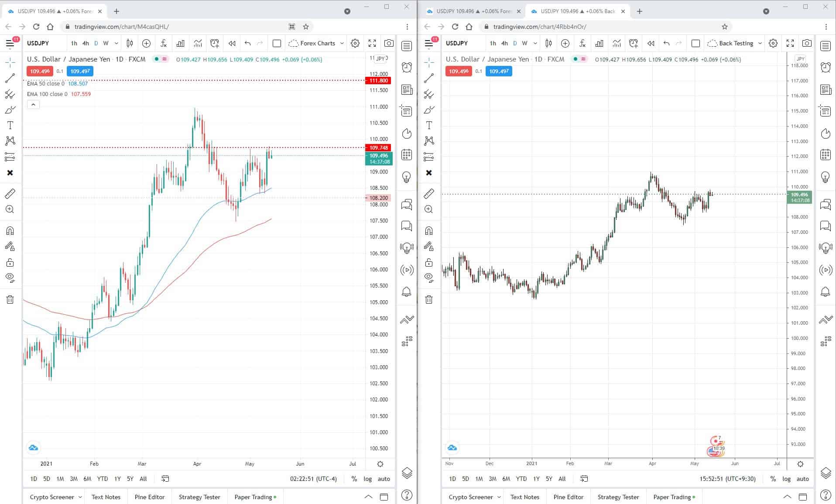This screenshot has height=504, width=836.
Task: Switch to the Strategy Tester tab
Action: 199,497
